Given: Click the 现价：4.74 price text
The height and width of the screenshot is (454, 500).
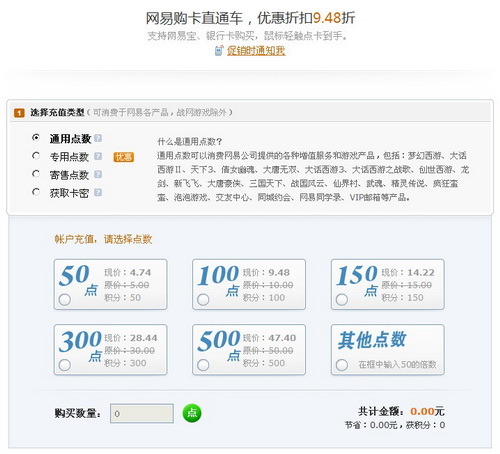Looking at the screenshot, I should tap(127, 272).
